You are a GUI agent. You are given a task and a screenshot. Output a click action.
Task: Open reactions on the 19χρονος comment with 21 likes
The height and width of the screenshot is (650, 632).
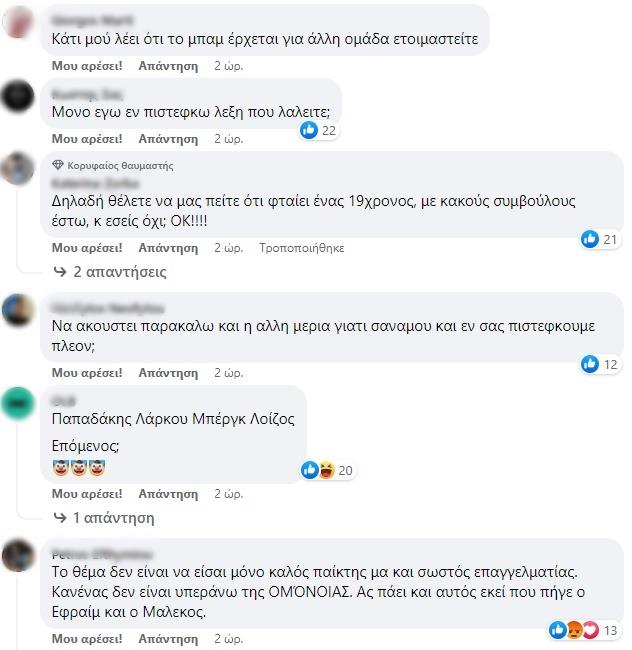[600, 239]
